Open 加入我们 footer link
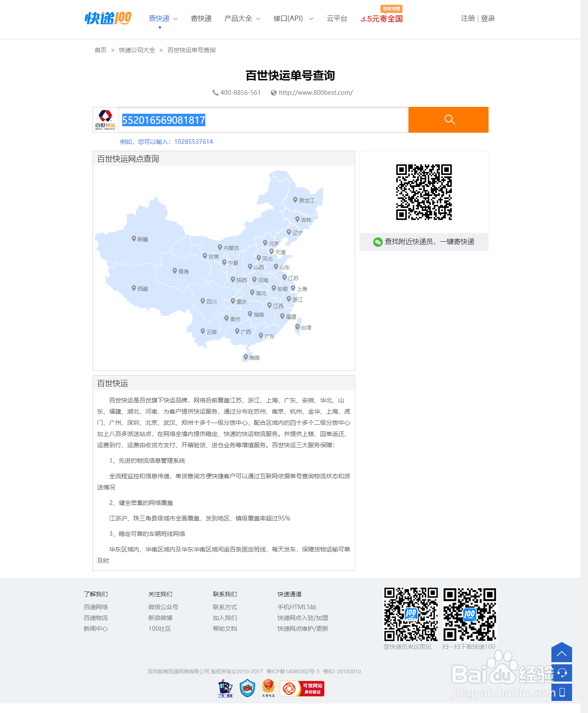 click(225, 618)
